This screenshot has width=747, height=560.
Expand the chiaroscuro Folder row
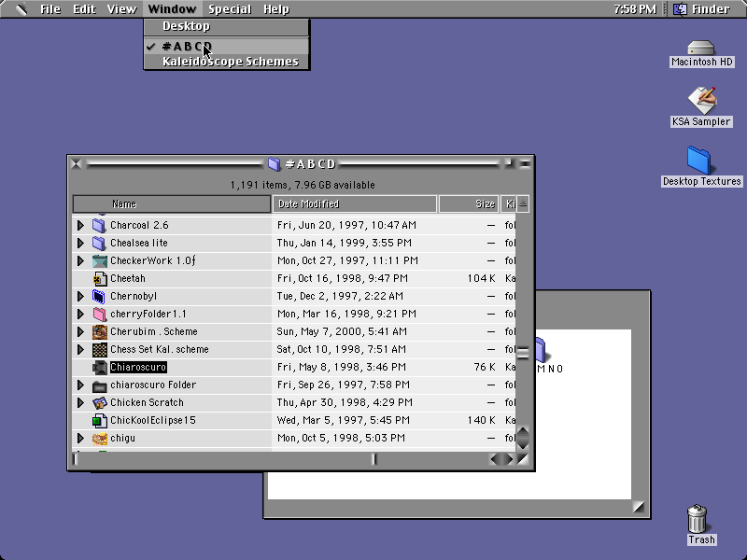click(80, 385)
